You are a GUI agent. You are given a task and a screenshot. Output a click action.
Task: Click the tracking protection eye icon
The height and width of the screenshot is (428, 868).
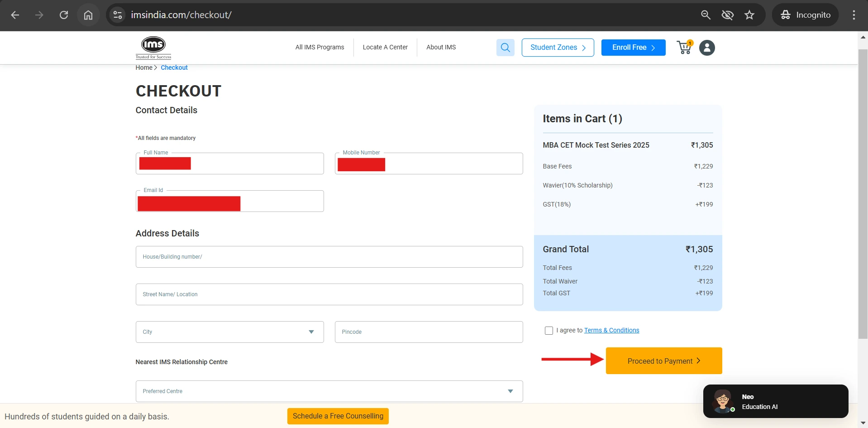pos(727,15)
